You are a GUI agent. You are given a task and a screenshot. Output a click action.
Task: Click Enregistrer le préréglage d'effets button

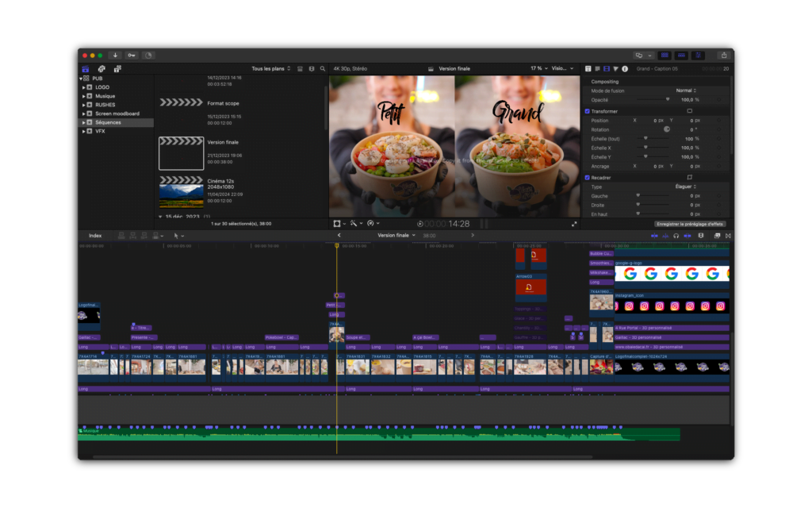coord(689,225)
